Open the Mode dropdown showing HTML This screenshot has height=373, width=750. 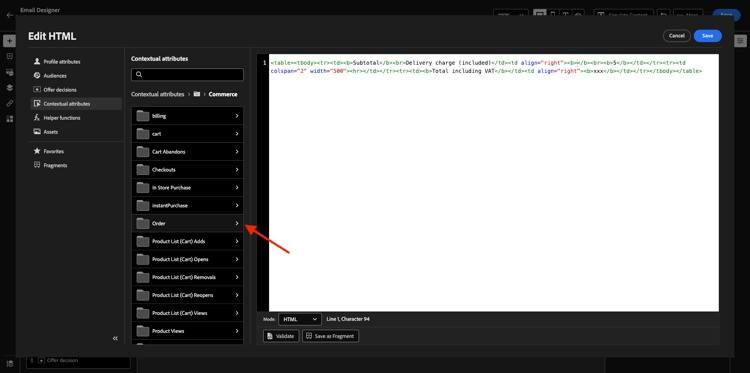[300, 319]
